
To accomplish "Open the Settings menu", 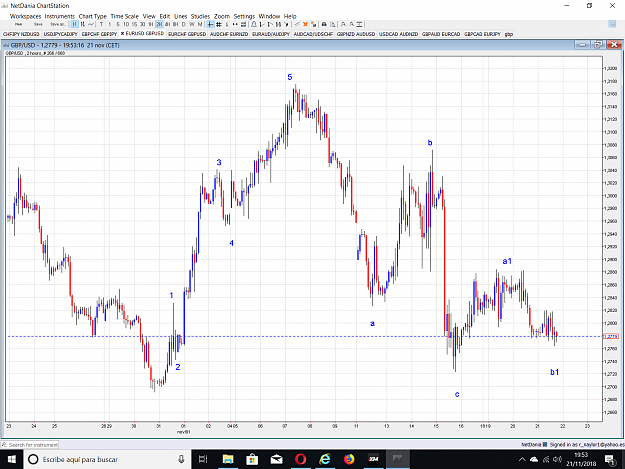I will click(x=244, y=16).
